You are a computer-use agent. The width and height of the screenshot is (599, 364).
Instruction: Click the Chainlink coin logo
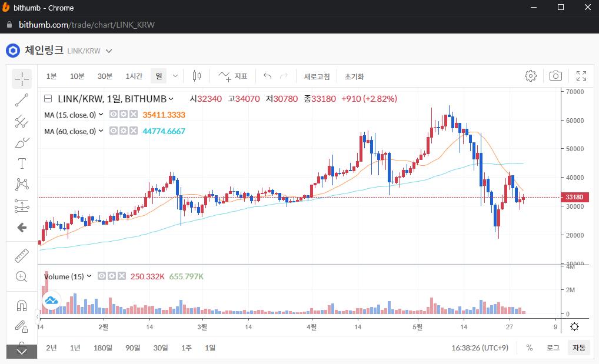pyautogui.click(x=13, y=51)
